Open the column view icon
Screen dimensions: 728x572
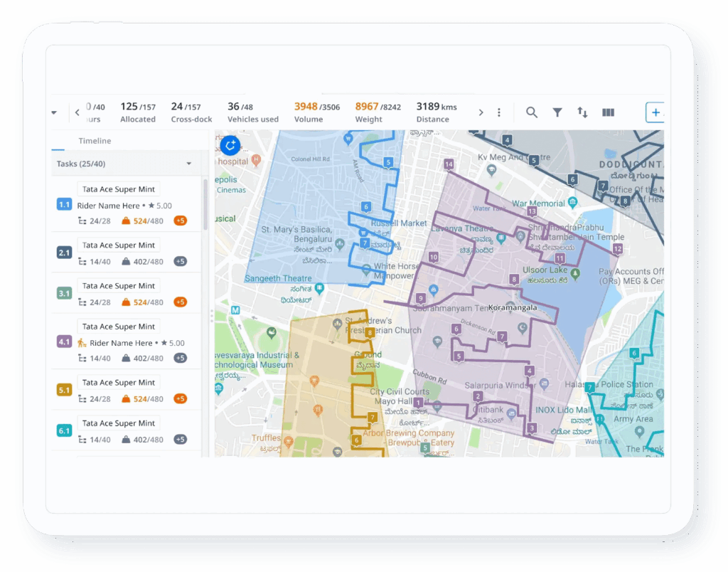(608, 112)
